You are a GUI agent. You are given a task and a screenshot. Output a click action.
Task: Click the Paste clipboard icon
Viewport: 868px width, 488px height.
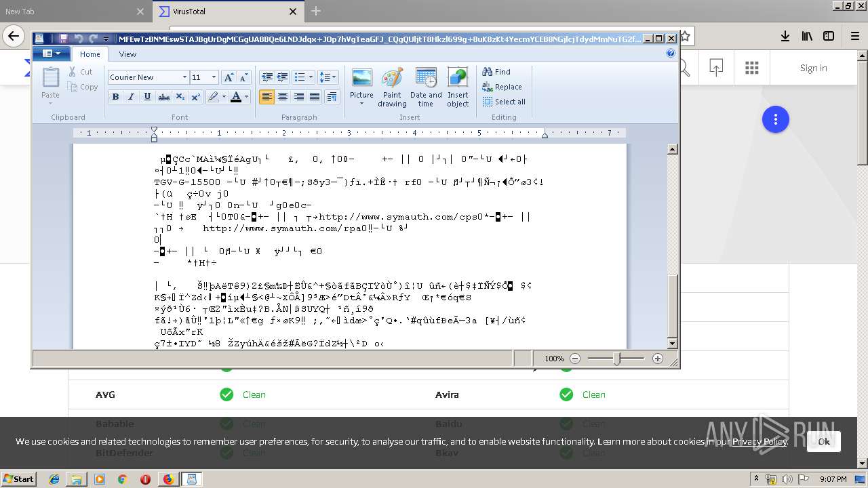tap(50, 78)
